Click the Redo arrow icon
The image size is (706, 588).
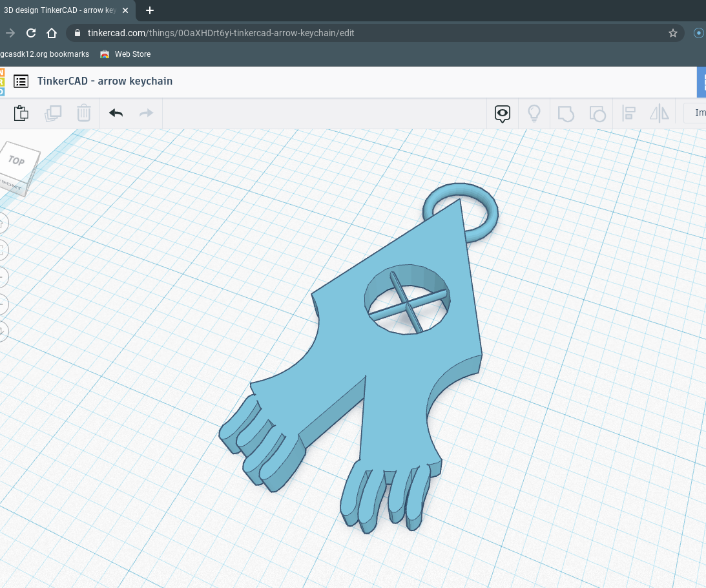coord(145,113)
